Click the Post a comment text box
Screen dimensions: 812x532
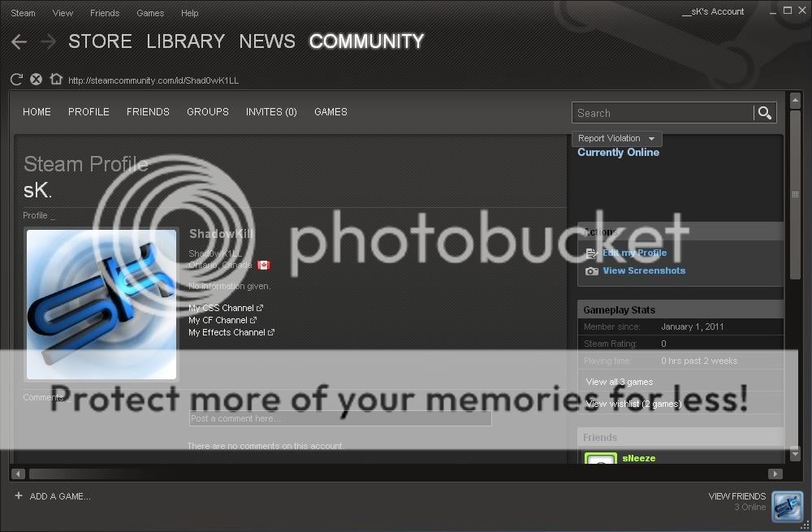point(340,419)
